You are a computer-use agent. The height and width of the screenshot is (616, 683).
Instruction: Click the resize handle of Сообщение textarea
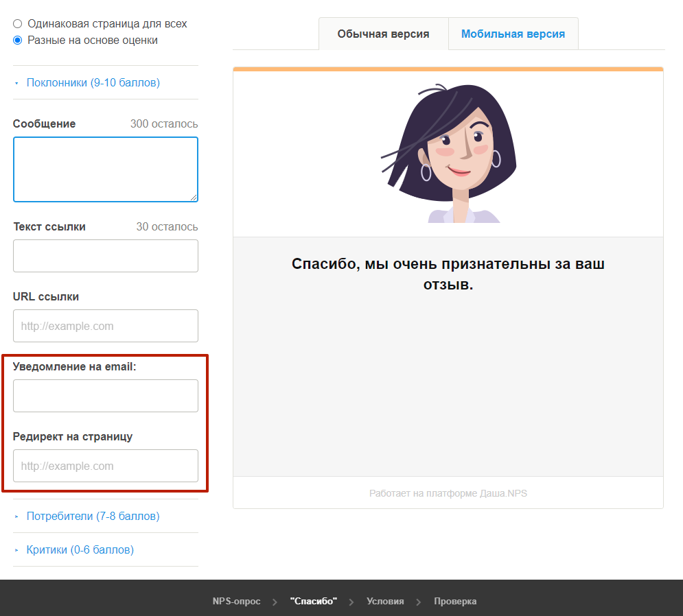point(194,198)
